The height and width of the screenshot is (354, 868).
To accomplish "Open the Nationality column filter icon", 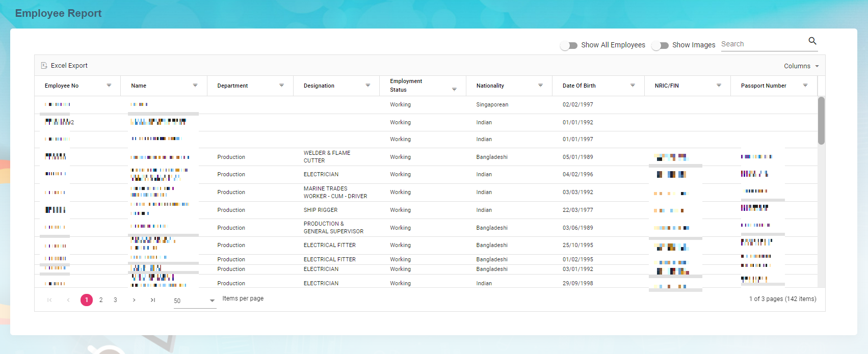I will [541, 86].
